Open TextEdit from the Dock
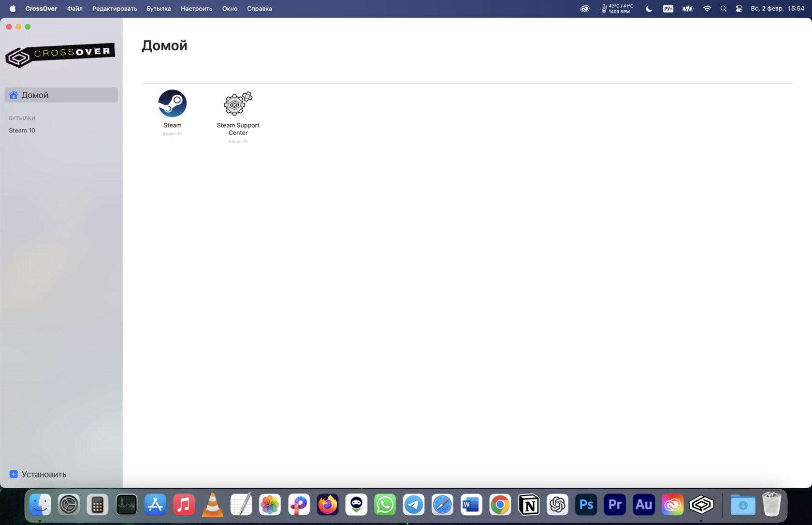 pyautogui.click(x=241, y=505)
